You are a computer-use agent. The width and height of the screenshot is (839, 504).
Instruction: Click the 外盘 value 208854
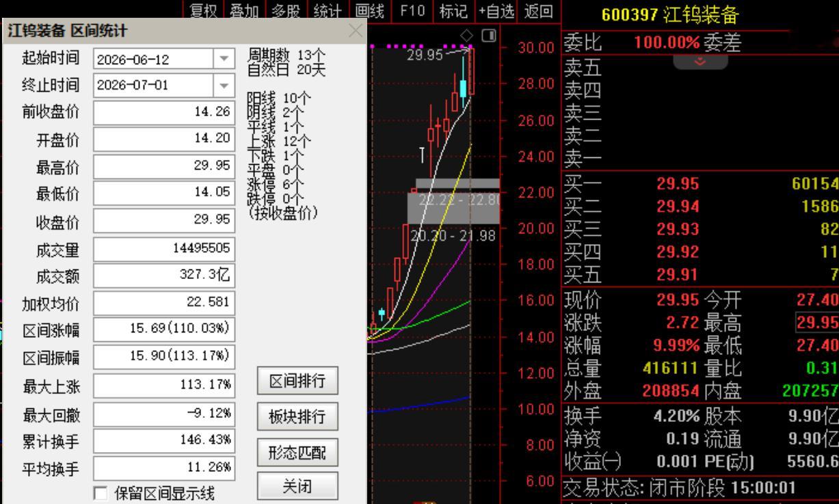[671, 392]
